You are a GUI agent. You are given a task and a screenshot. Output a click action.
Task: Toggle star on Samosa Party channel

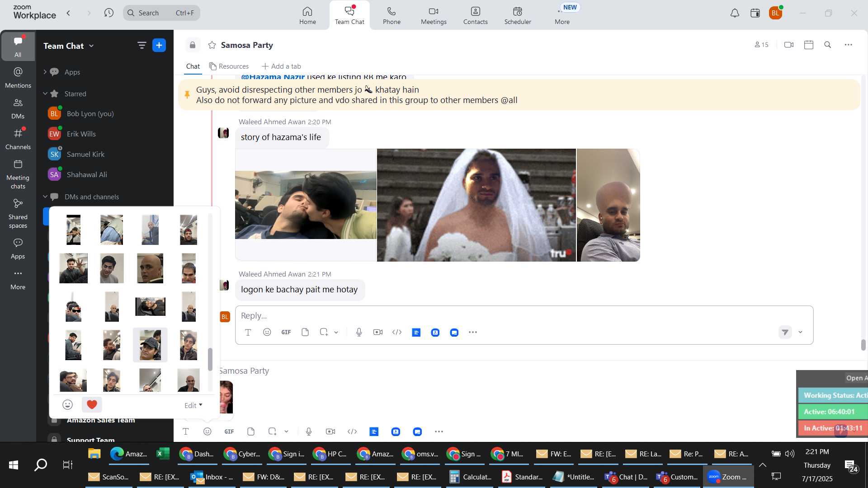pyautogui.click(x=212, y=45)
